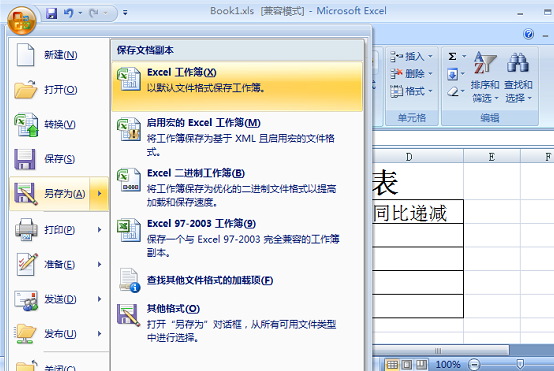Click the binary workbook icon

pos(129,180)
